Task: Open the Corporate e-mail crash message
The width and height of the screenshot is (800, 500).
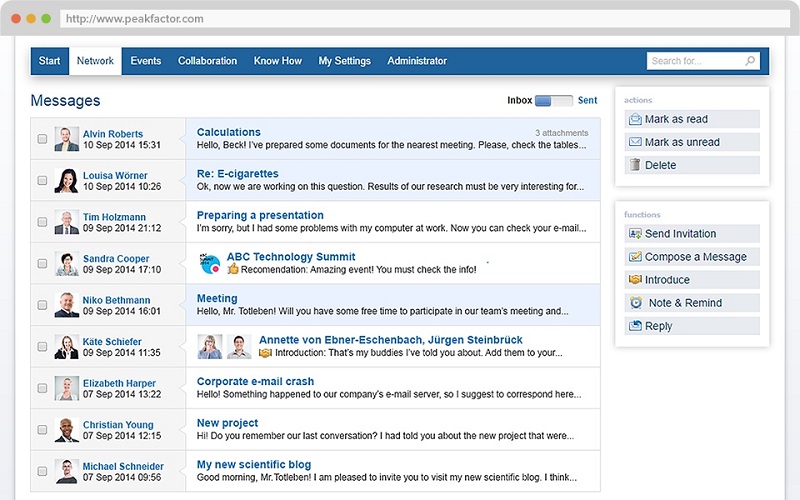Action: (x=255, y=382)
